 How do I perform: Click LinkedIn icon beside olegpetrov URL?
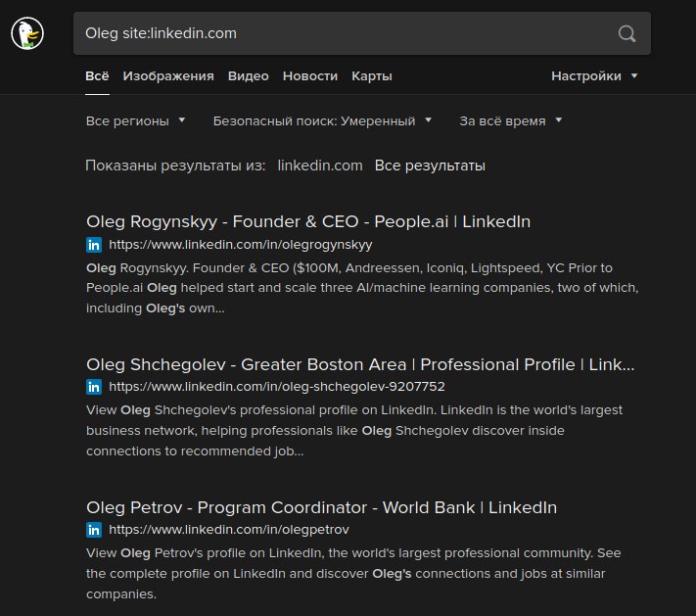(x=94, y=530)
